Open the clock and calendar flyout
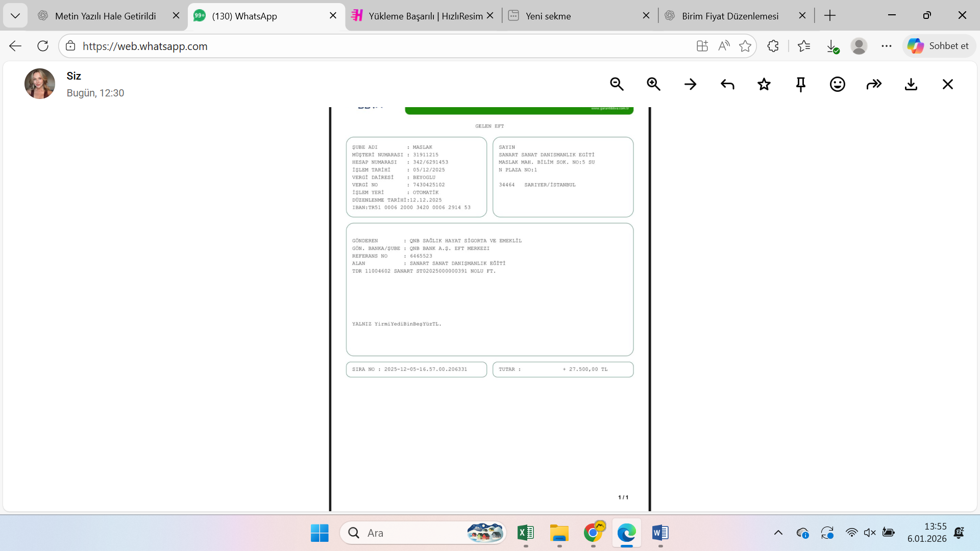Screen dimensions: 980x551 [x=927, y=533]
